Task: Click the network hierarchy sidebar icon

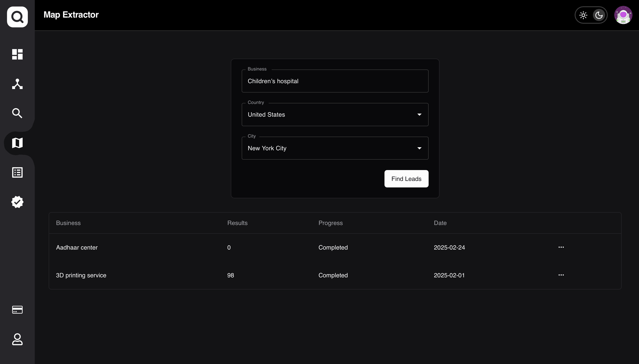Action: [17, 84]
